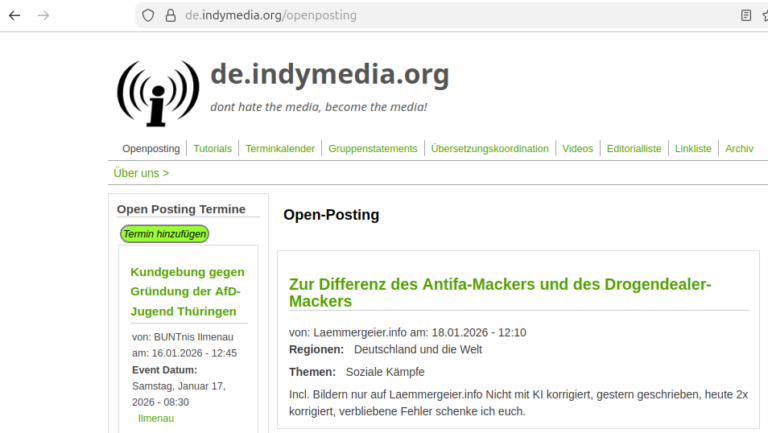Go to the Linkliste page

pos(693,148)
